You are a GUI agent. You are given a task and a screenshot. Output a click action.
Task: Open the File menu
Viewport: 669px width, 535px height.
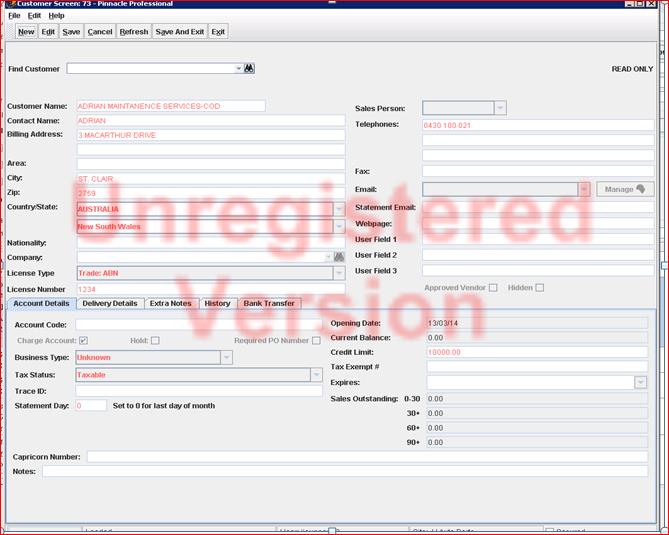click(14, 16)
